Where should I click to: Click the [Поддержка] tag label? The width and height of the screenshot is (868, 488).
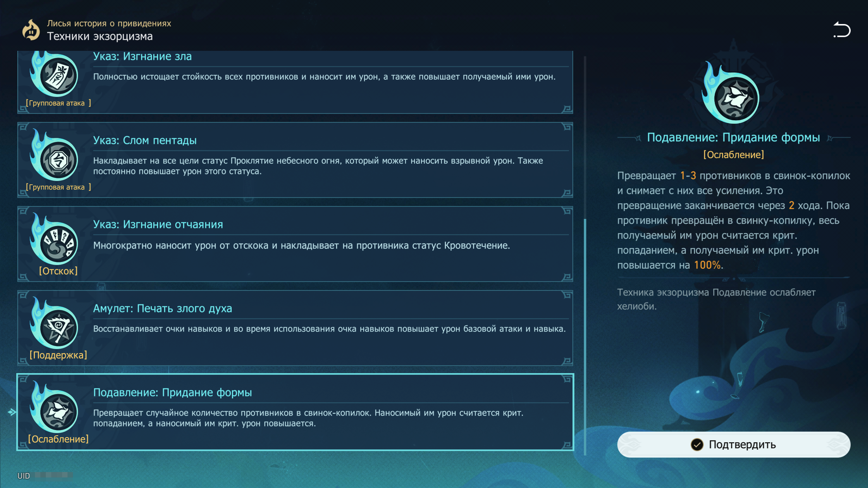[x=58, y=355]
